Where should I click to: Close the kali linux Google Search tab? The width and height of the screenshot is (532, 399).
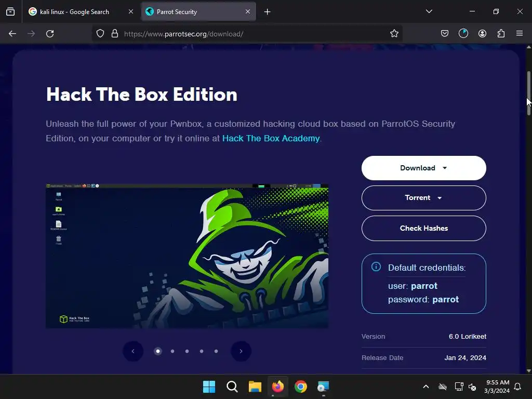[131, 11]
